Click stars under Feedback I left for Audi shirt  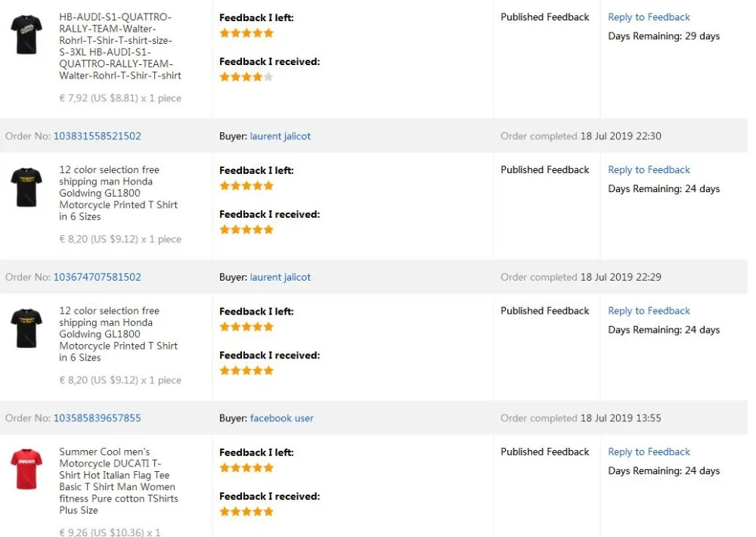click(246, 33)
